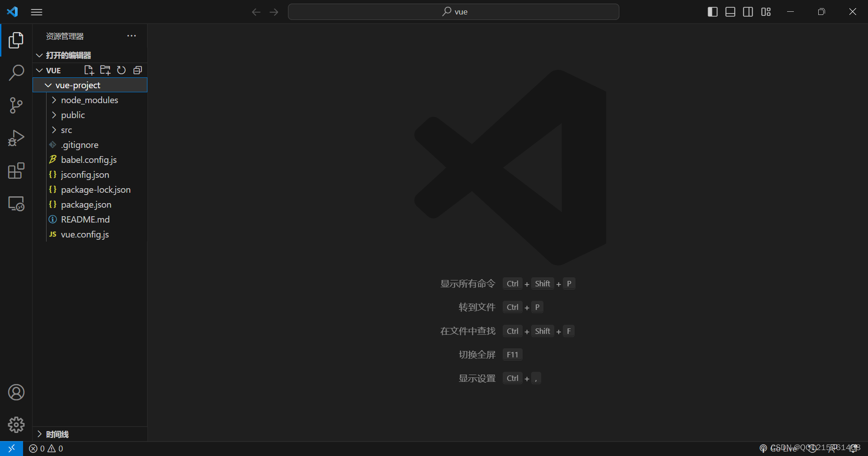Screen dimensions: 868x456
Task: Open the Extensions view
Action: tap(16, 171)
